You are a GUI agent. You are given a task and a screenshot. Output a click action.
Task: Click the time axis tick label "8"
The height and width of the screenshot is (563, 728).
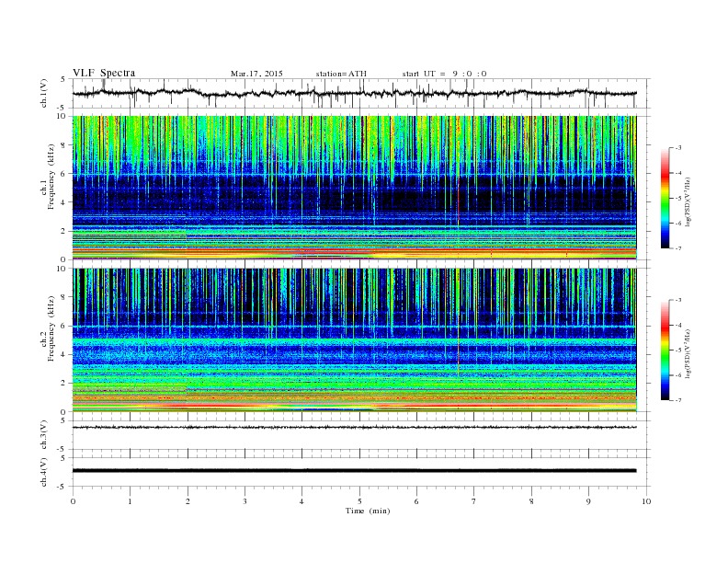(531, 501)
